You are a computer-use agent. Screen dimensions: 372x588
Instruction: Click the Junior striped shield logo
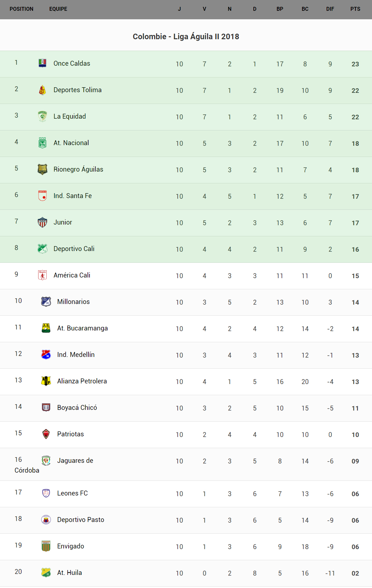click(42, 222)
